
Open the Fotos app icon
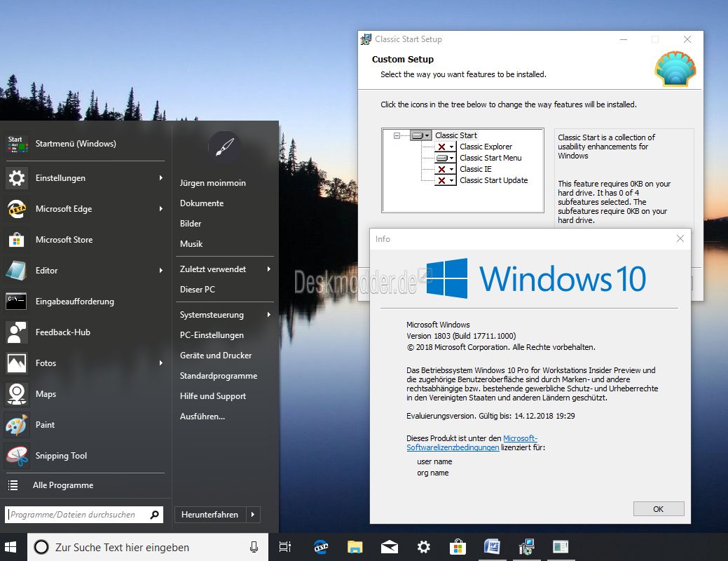pyautogui.click(x=18, y=363)
